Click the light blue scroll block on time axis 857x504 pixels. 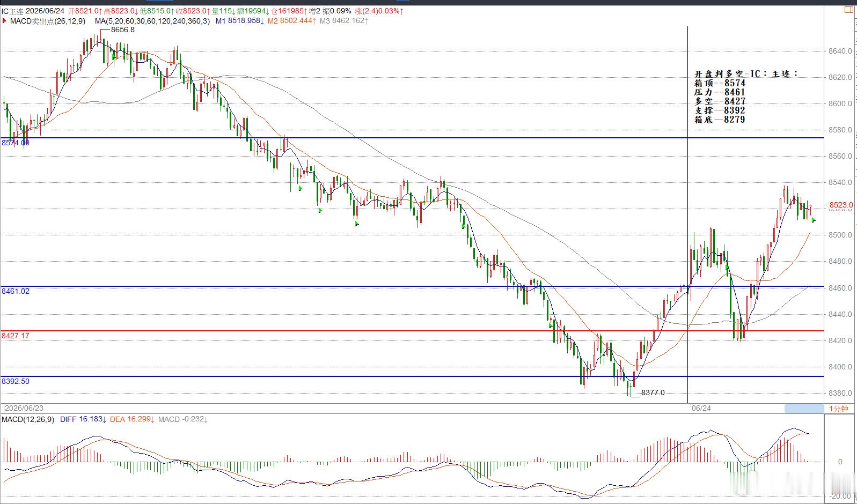click(803, 409)
